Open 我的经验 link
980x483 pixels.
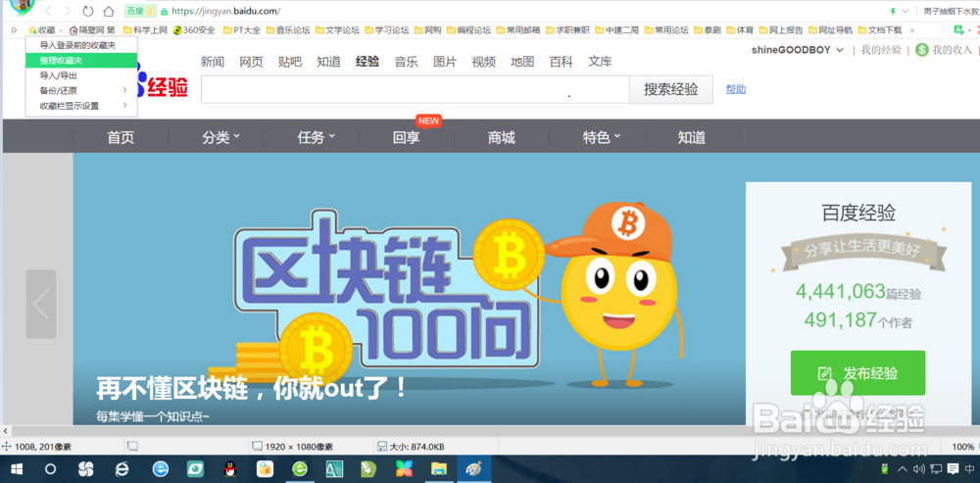pyautogui.click(x=881, y=50)
